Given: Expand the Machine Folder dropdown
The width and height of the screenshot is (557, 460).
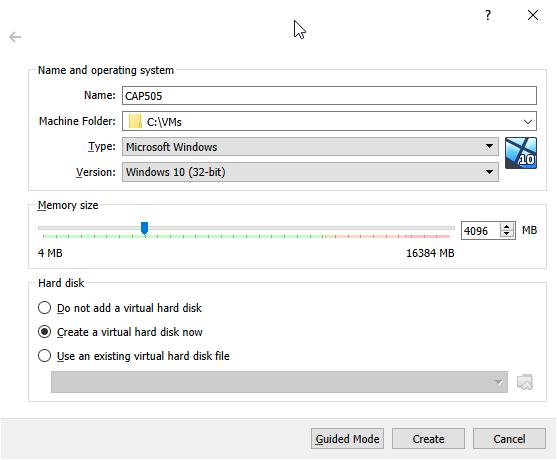Looking at the screenshot, I should (x=528, y=122).
